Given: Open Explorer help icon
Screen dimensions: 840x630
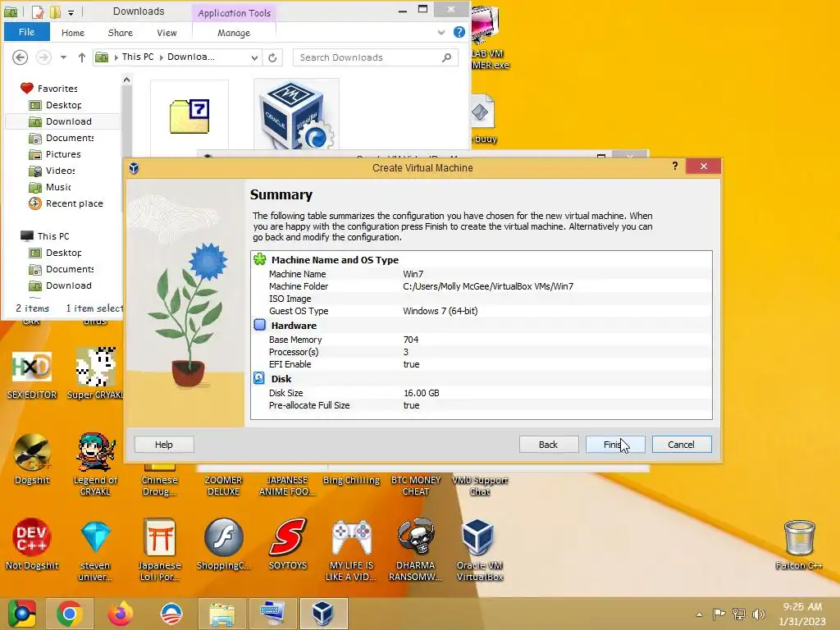Looking at the screenshot, I should coord(459,32).
